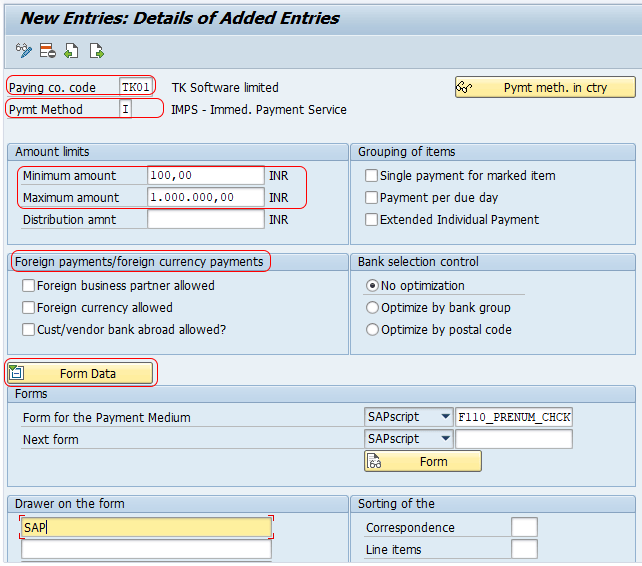The width and height of the screenshot is (642, 566).
Task: Go to the next entry via toolbar icon
Action: (x=97, y=51)
